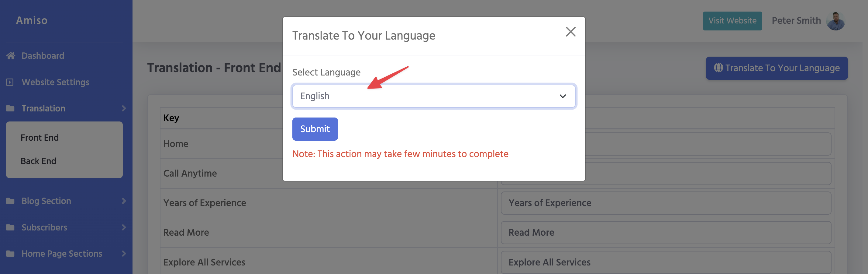
Task: Click the Key column header
Action: tap(171, 118)
